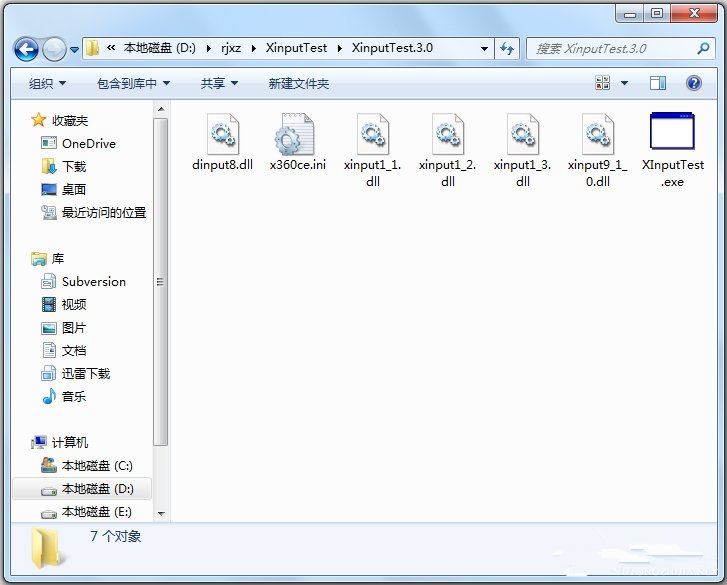The image size is (727, 585).
Task: Open the 包含到库中 dropdown menu
Action: 133,84
